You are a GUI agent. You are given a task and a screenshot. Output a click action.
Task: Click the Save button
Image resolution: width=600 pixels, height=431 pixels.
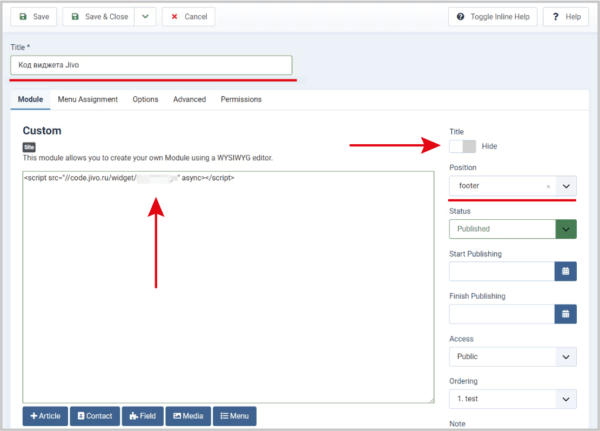(34, 17)
